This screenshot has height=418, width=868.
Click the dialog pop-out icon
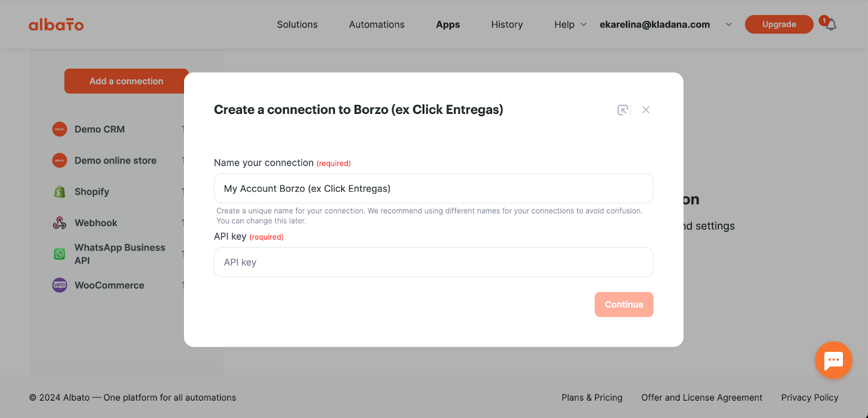(623, 110)
